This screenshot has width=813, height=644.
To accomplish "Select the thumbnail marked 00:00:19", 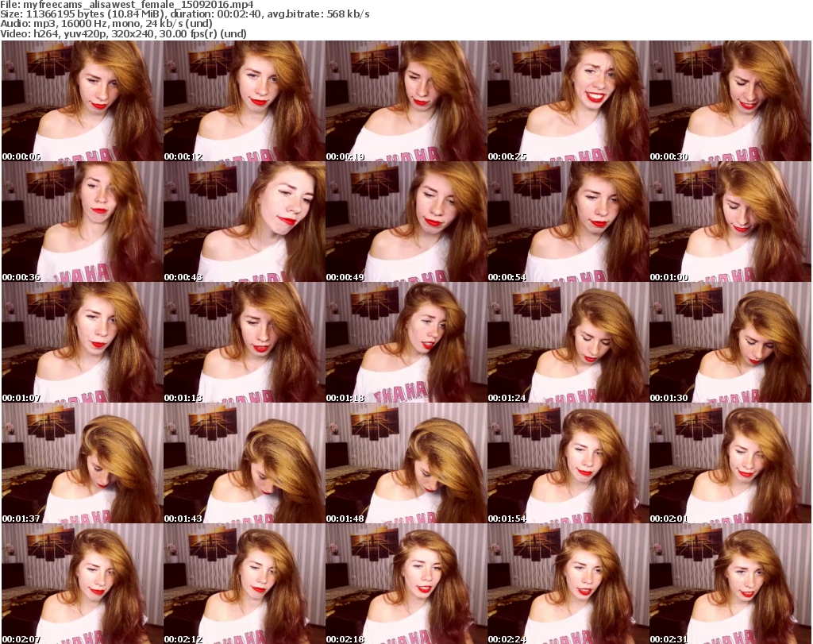I will point(406,101).
